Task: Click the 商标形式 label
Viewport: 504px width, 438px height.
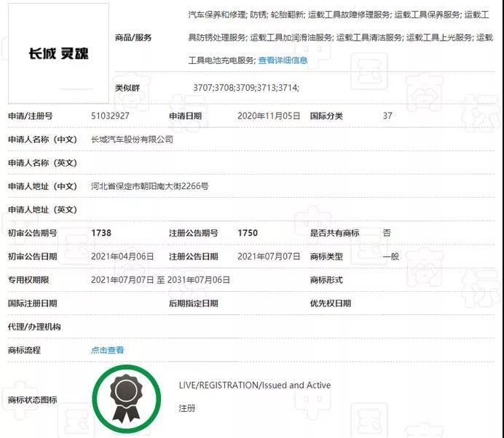Action: pyautogui.click(x=326, y=279)
